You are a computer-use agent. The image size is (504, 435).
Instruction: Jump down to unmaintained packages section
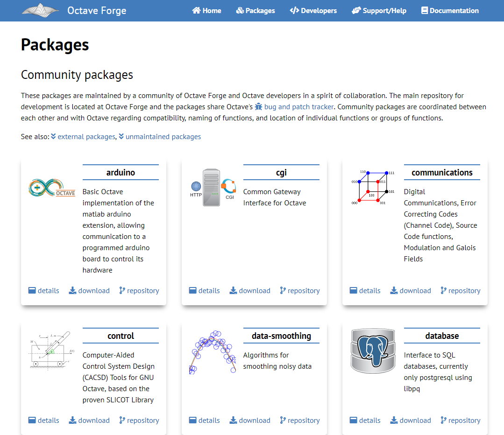(x=163, y=137)
